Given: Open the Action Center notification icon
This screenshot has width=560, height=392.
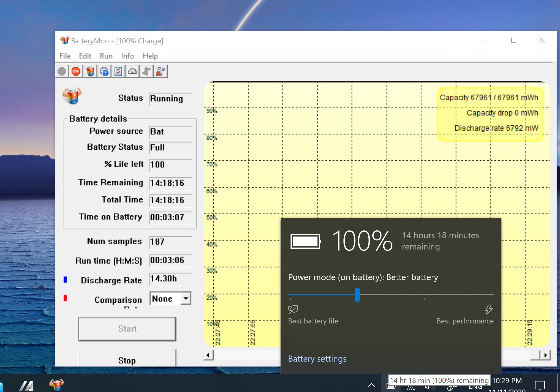Looking at the screenshot, I should point(540,385).
